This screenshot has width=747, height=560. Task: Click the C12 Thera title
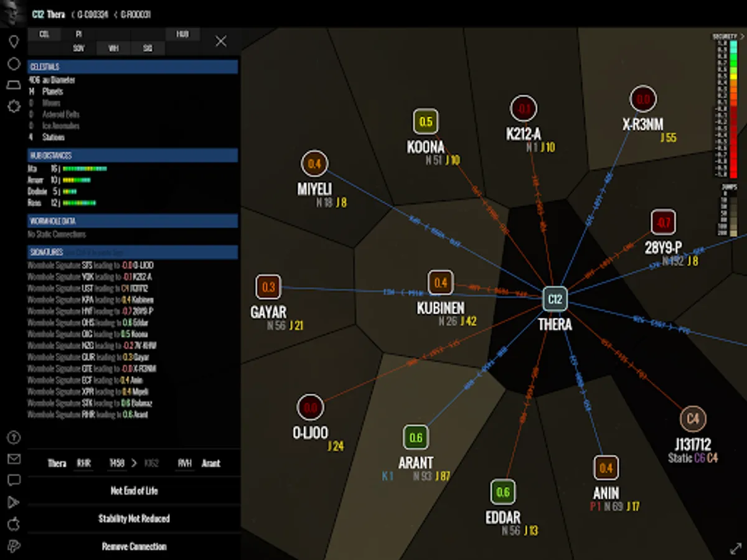pyautogui.click(x=48, y=14)
